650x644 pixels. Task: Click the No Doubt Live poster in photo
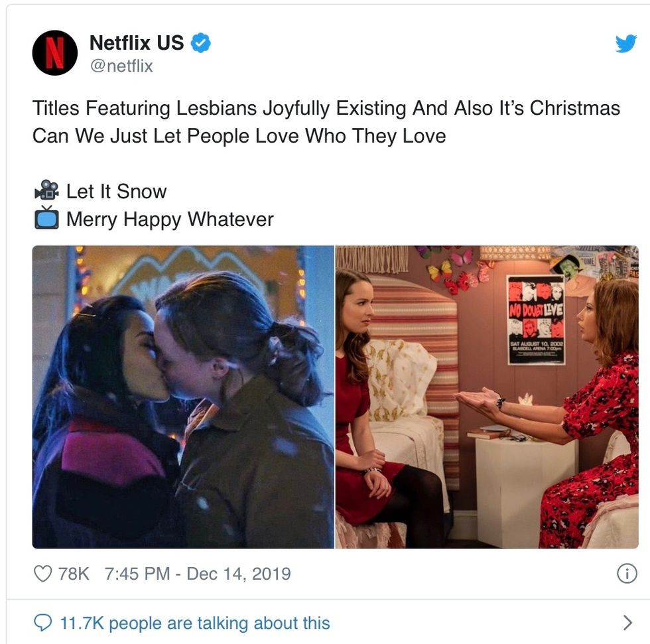tap(536, 320)
